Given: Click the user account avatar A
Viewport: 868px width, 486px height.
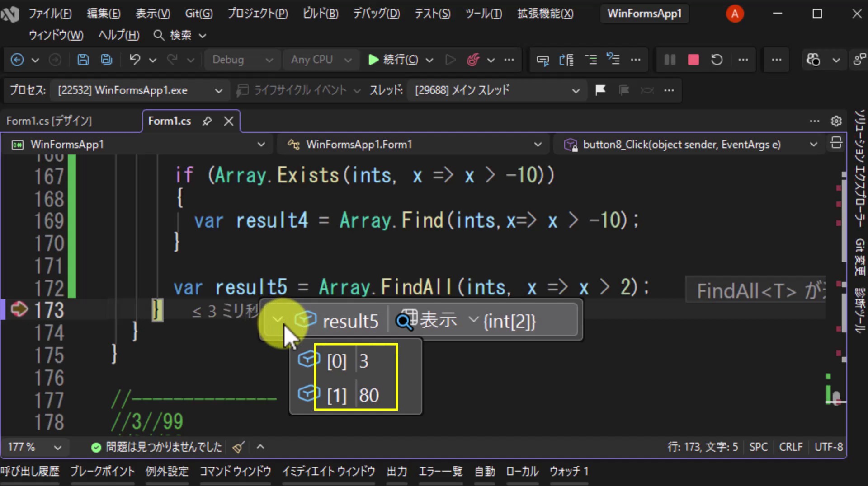Looking at the screenshot, I should click(x=735, y=14).
